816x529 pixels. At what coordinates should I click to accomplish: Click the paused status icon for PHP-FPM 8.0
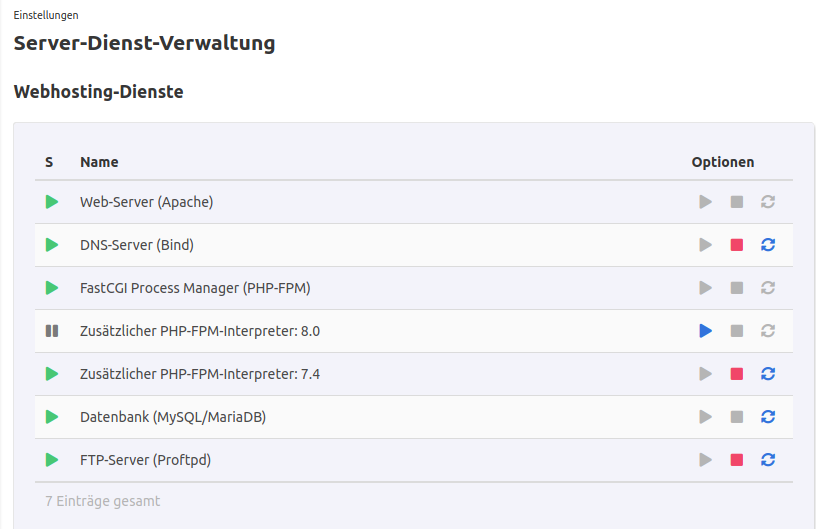click(52, 331)
